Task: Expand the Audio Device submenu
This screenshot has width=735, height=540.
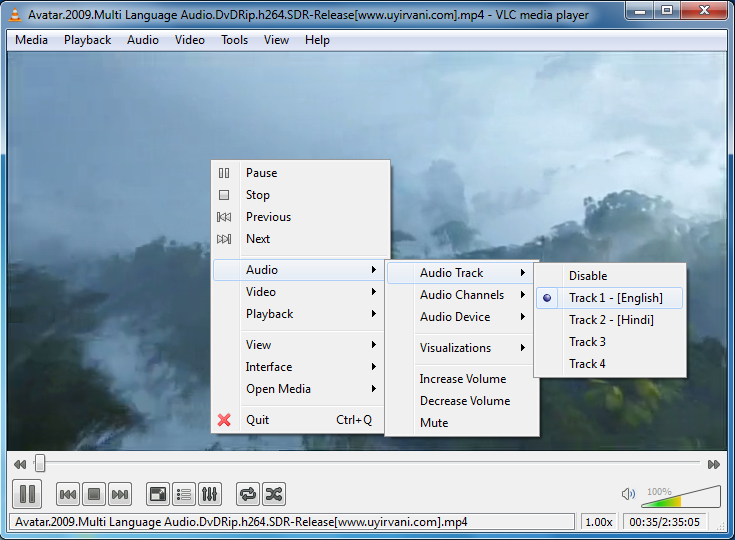Action: 460,317
